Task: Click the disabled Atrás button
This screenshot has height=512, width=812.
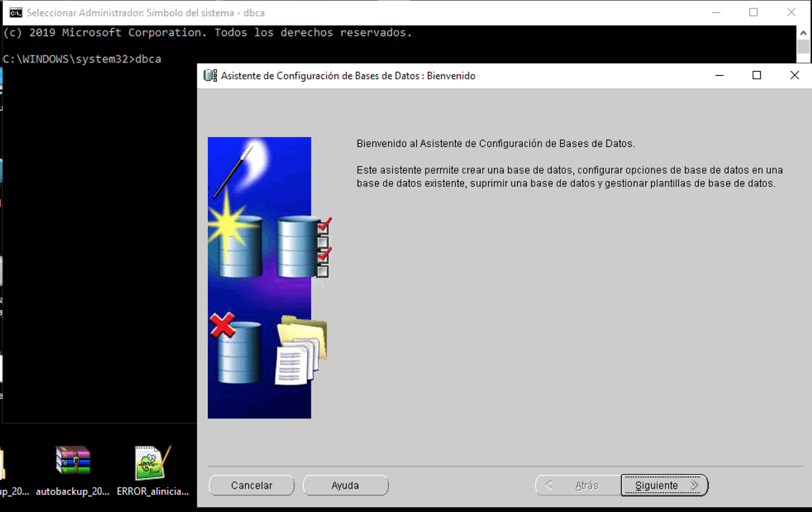Action: pyautogui.click(x=578, y=485)
